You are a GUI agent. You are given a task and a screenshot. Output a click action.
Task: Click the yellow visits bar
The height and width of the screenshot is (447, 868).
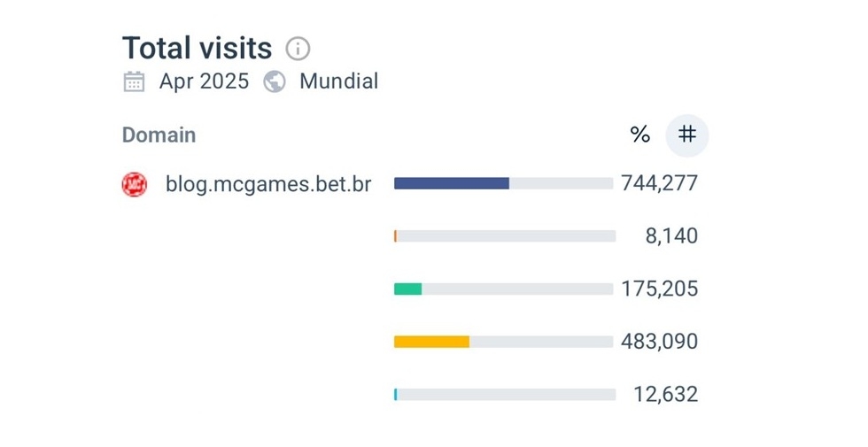click(431, 342)
